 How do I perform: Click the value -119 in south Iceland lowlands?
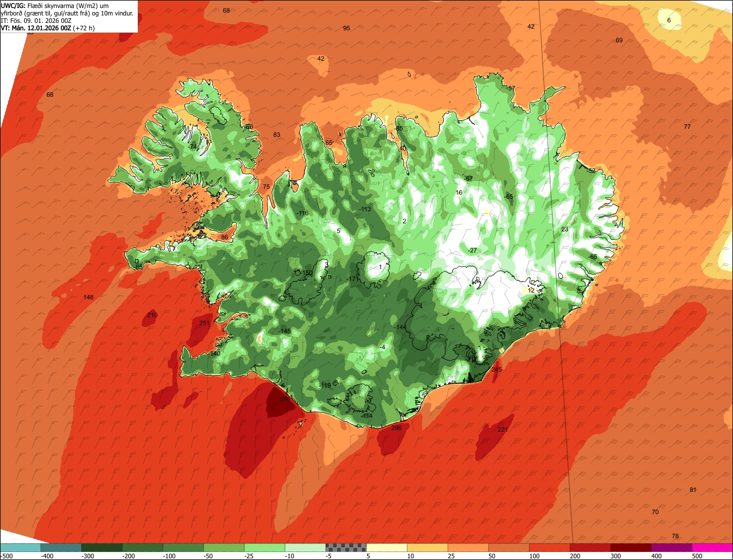pyautogui.click(x=325, y=385)
